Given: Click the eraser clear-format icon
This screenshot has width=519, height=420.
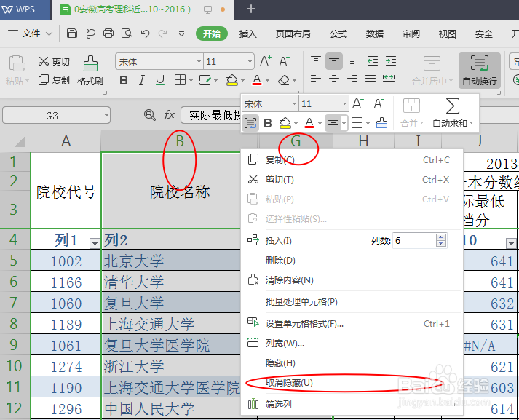Looking at the screenshot, I should 284,80.
